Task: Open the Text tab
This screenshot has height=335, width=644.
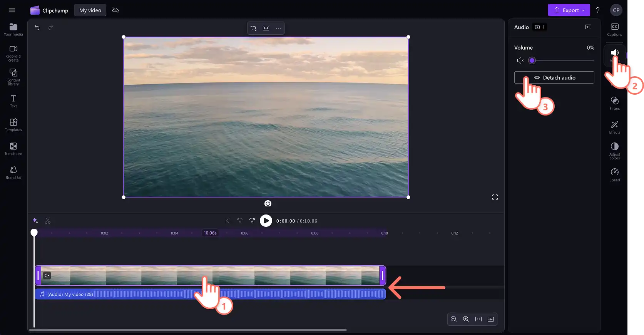Action: 13,101
